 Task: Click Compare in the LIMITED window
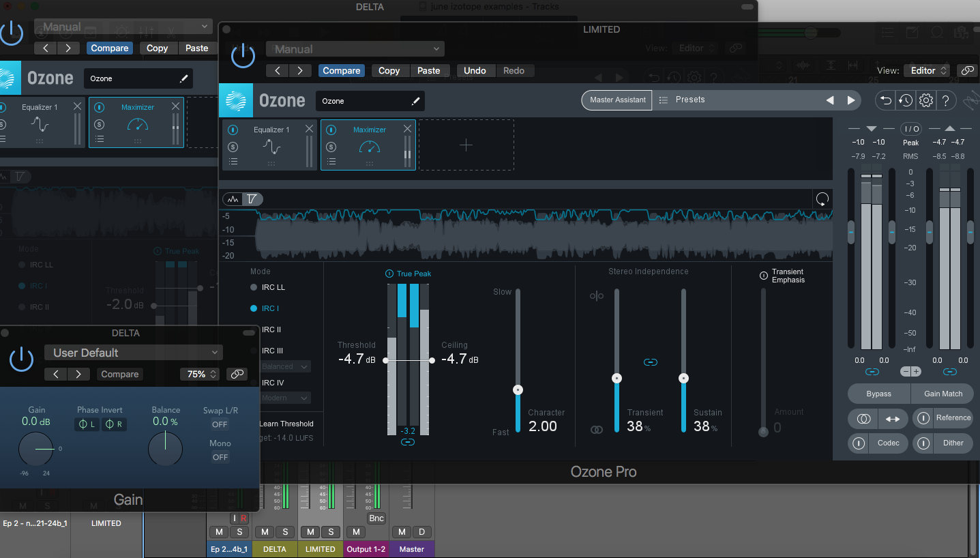click(341, 70)
